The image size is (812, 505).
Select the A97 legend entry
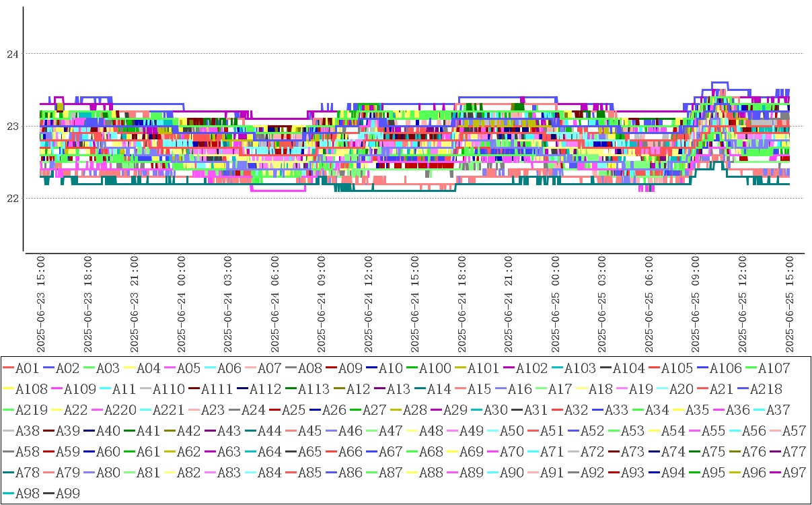(794, 473)
